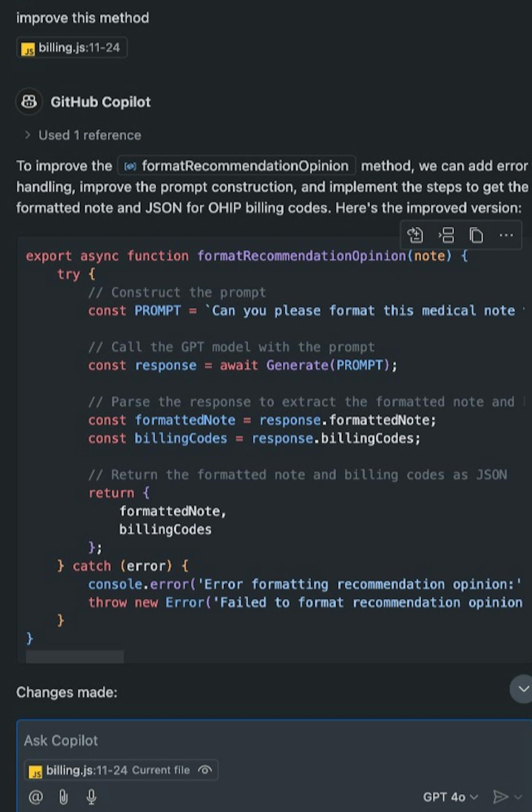Open the GPT 4o model picker
Screen dimensions: 532x812
[x=450, y=797]
